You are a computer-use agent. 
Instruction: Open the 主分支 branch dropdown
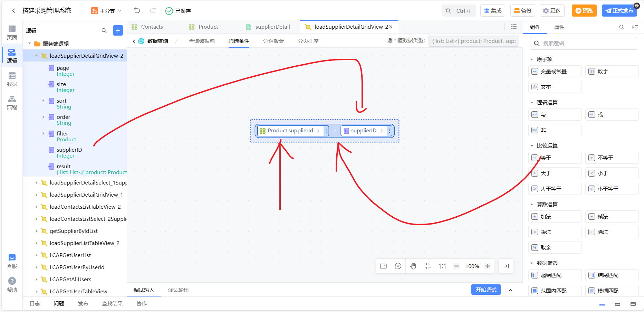(106, 11)
